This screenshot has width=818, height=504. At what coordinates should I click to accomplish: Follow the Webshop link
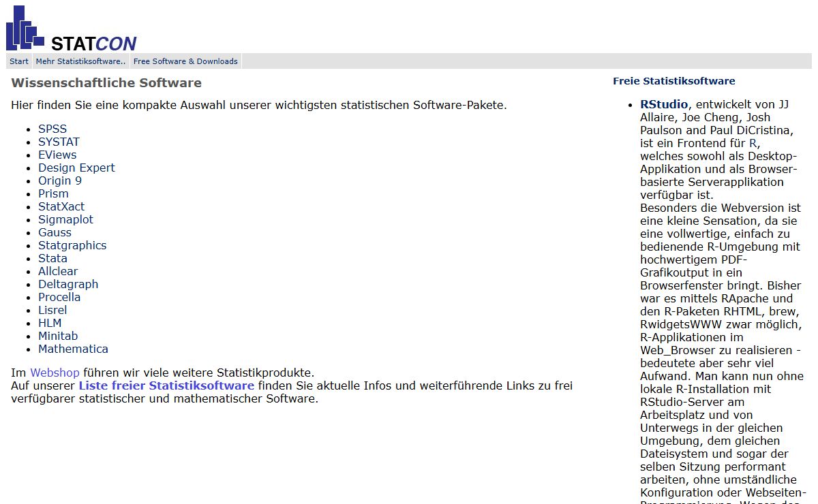pos(55,373)
